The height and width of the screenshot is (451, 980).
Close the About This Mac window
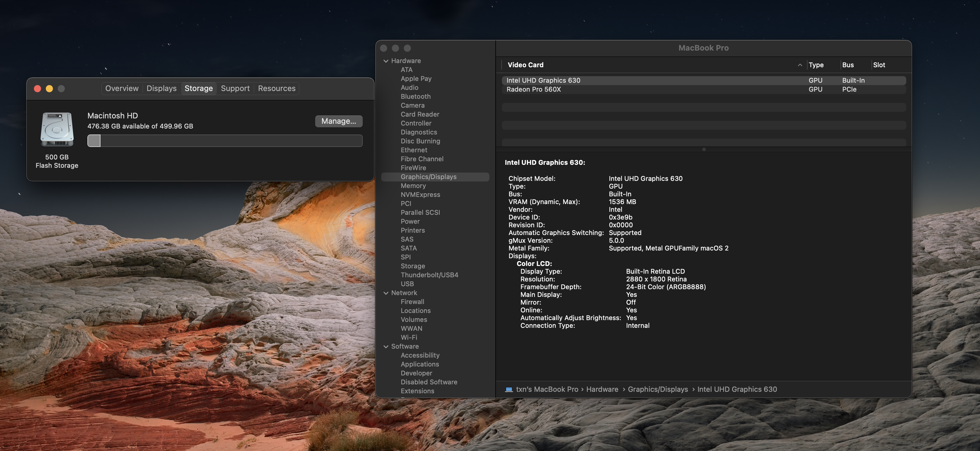click(37, 89)
